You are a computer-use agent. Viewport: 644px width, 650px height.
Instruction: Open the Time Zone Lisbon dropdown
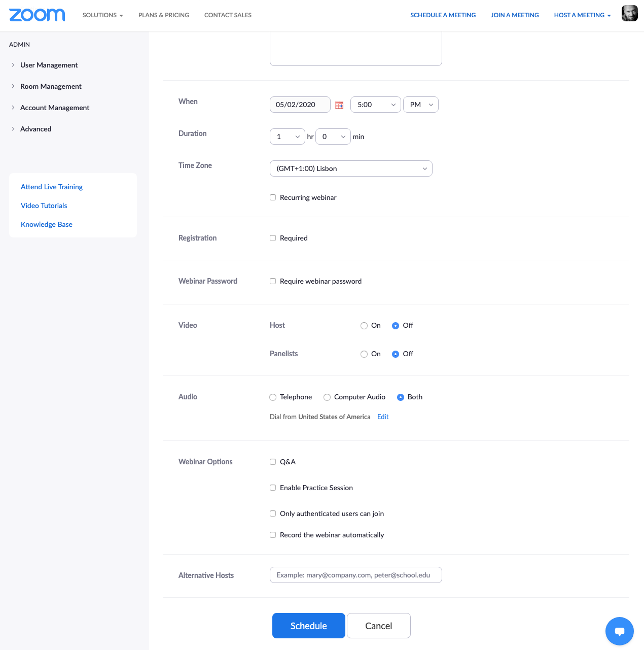(x=351, y=168)
